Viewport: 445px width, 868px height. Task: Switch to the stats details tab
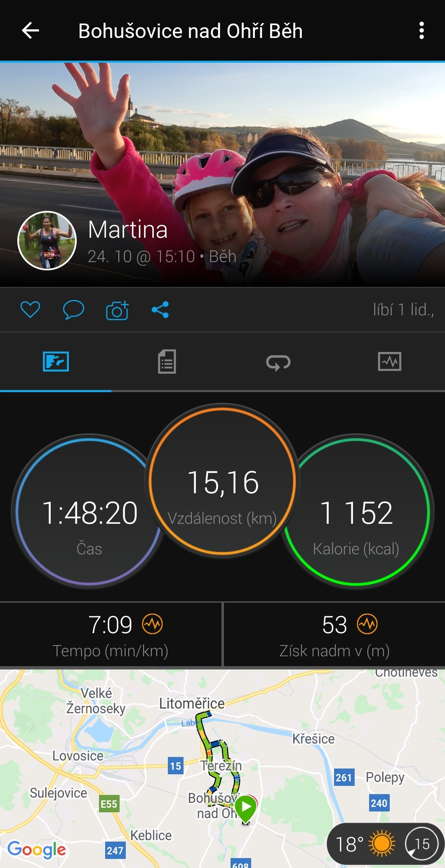point(167,362)
